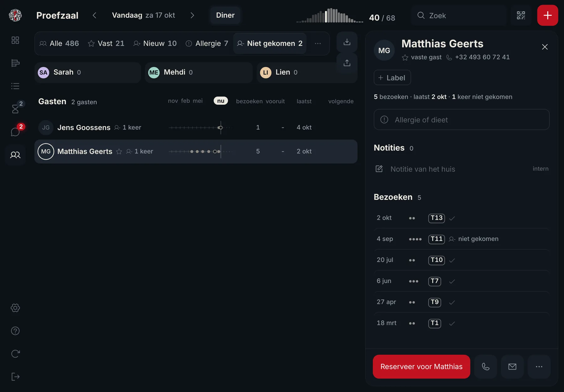Open the waitlist hourglass icon with badge 2
564x392 pixels.
tap(15, 109)
